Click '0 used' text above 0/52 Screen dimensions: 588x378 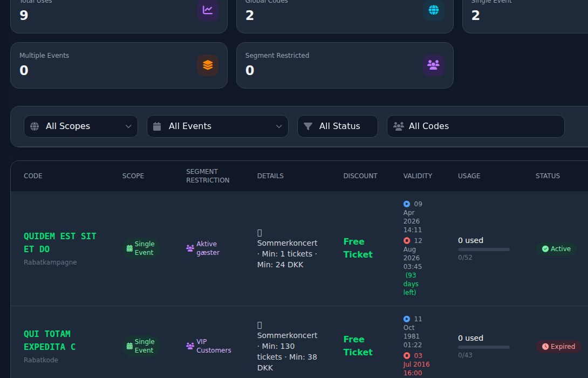(x=470, y=241)
